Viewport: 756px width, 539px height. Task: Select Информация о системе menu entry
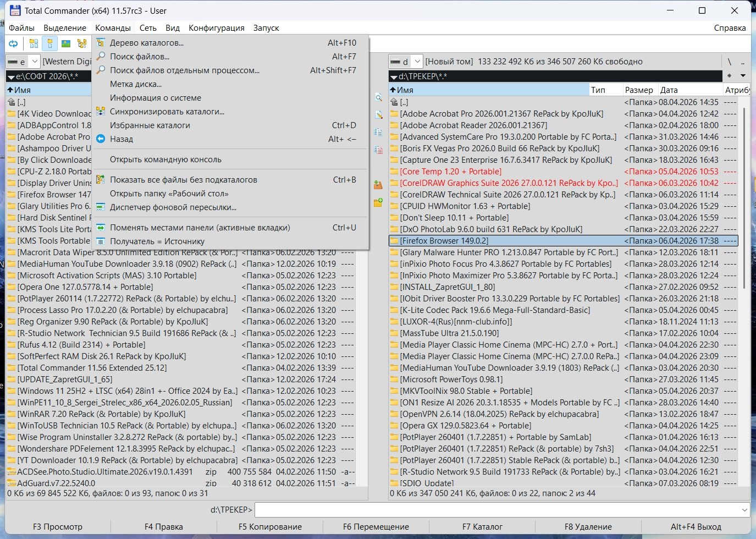coord(230,98)
